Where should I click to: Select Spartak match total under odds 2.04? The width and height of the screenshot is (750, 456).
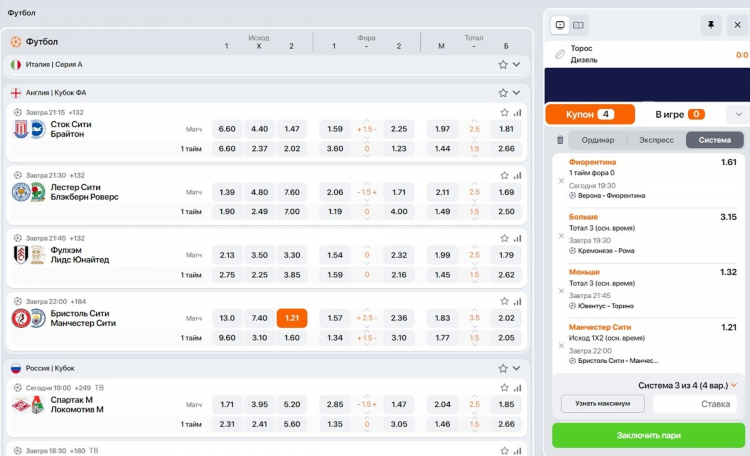[x=442, y=404]
